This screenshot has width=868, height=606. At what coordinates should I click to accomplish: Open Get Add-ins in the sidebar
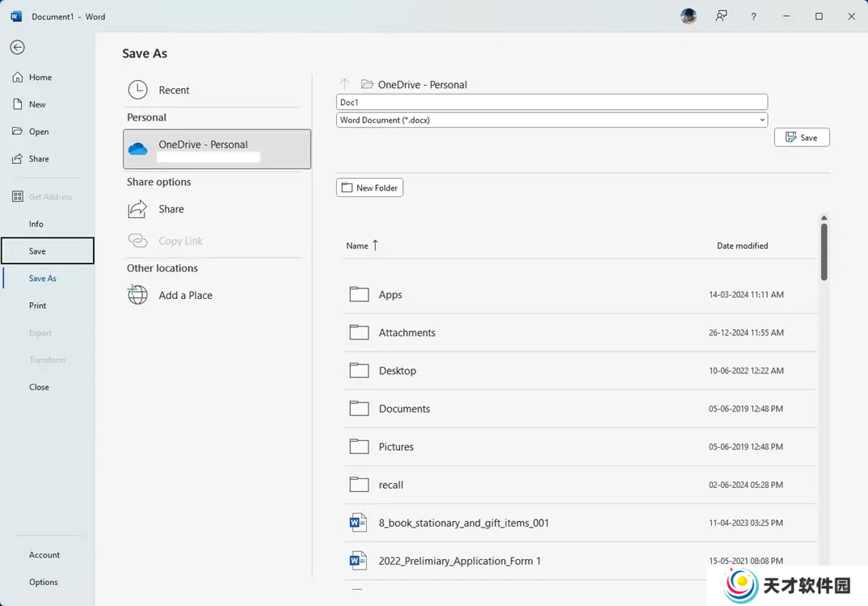point(42,196)
